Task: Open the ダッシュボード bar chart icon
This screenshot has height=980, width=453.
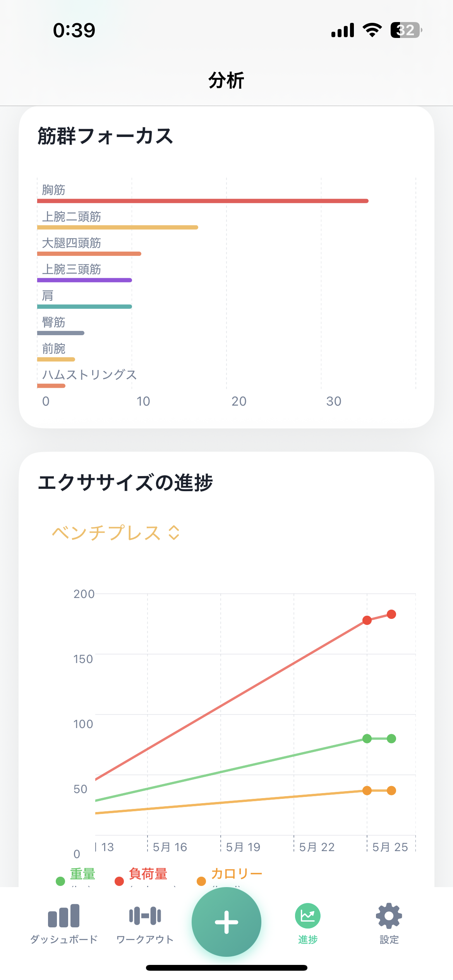Action: (63, 916)
